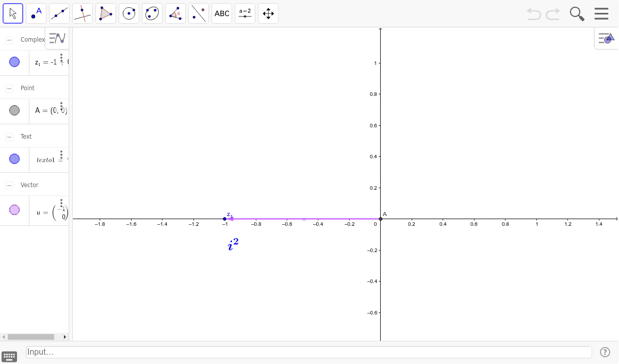The height and width of the screenshot is (364, 619).
Task: Select the Move Graphics View tool
Action: tap(268, 13)
